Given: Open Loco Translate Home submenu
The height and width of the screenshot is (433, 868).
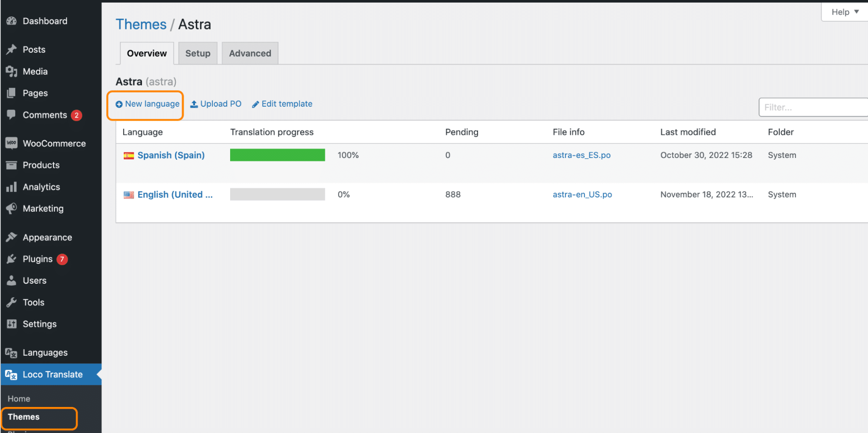Looking at the screenshot, I should [x=19, y=398].
